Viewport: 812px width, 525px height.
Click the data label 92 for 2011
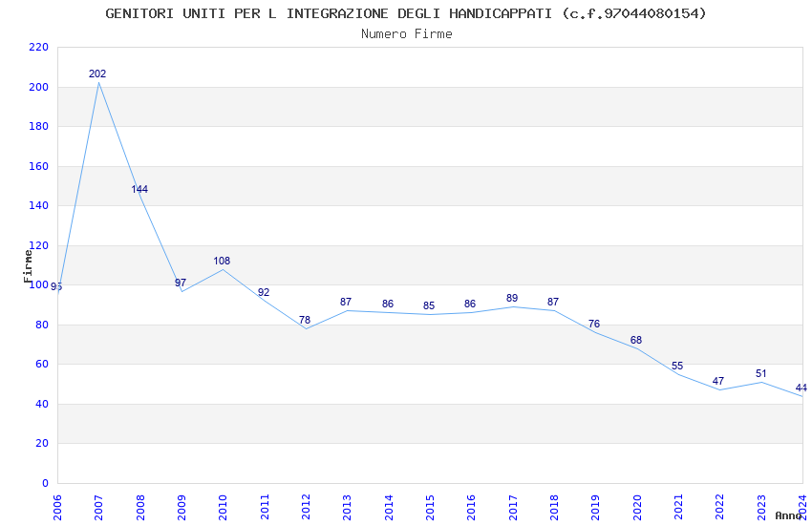click(x=264, y=293)
